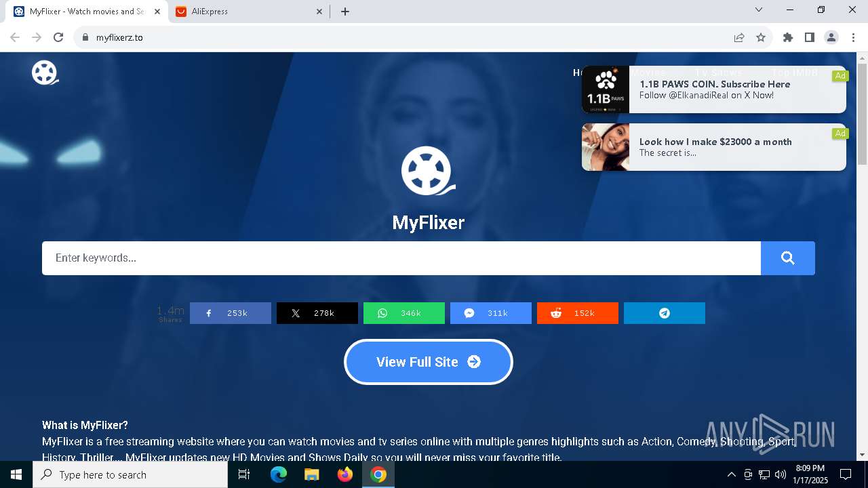Share via Messenger 311k button
The width and height of the screenshot is (868, 488).
491,313
